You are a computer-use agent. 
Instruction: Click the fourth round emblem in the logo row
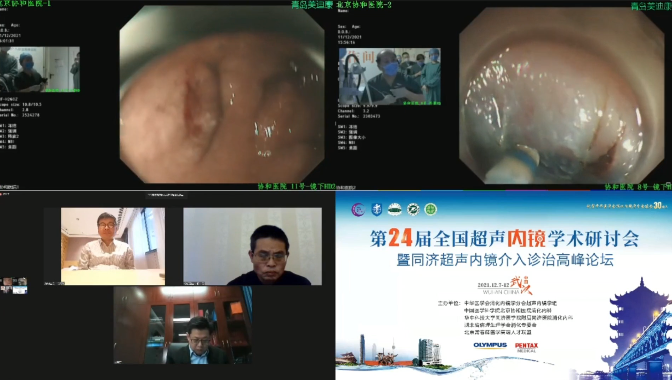[413, 209]
